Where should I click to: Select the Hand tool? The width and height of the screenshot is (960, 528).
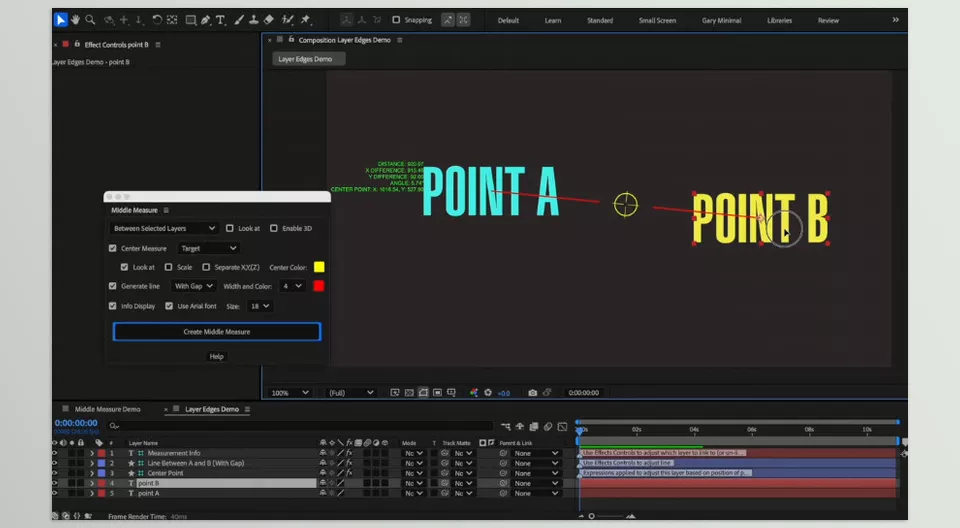pyautogui.click(x=75, y=20)
